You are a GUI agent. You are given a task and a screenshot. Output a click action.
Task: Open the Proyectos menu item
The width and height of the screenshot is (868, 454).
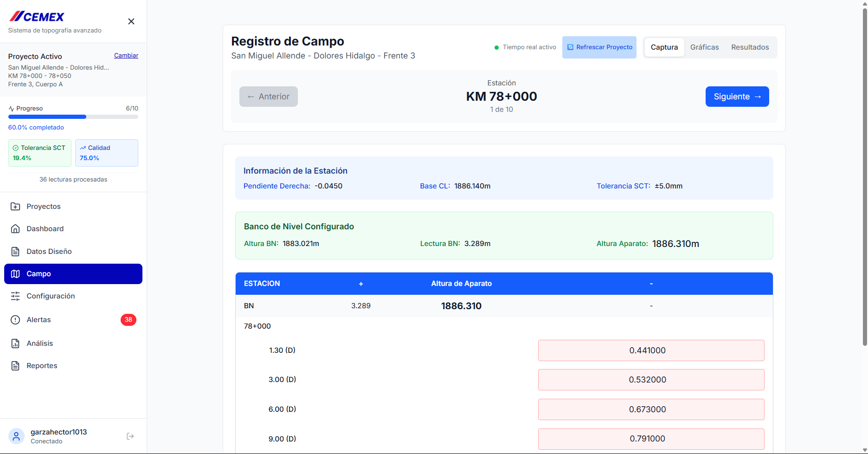[73, 207]
